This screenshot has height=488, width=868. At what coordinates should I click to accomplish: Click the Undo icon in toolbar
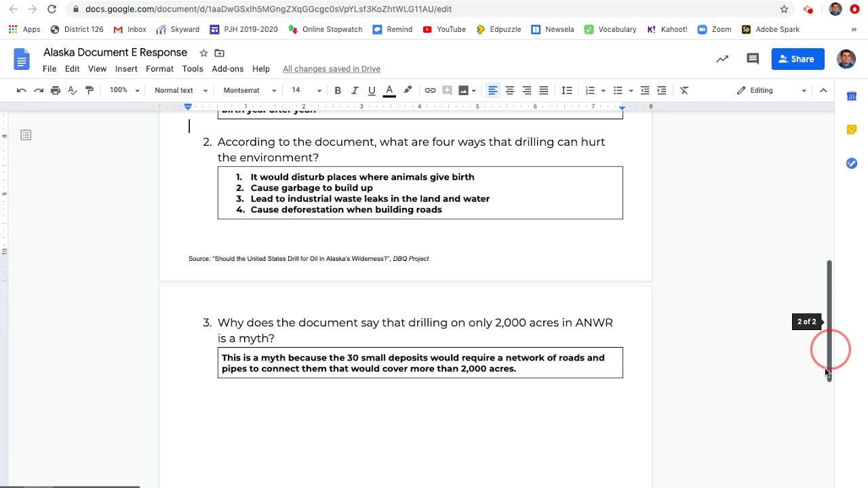(22, 90)
